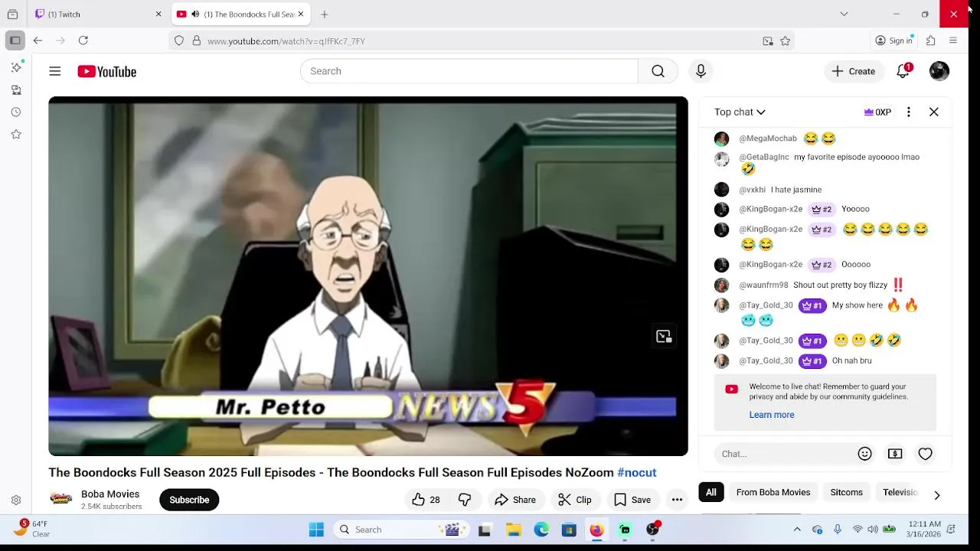Show hidden system tray icons chevron
The image size is (980, 551).
click(x=797, y=530)
